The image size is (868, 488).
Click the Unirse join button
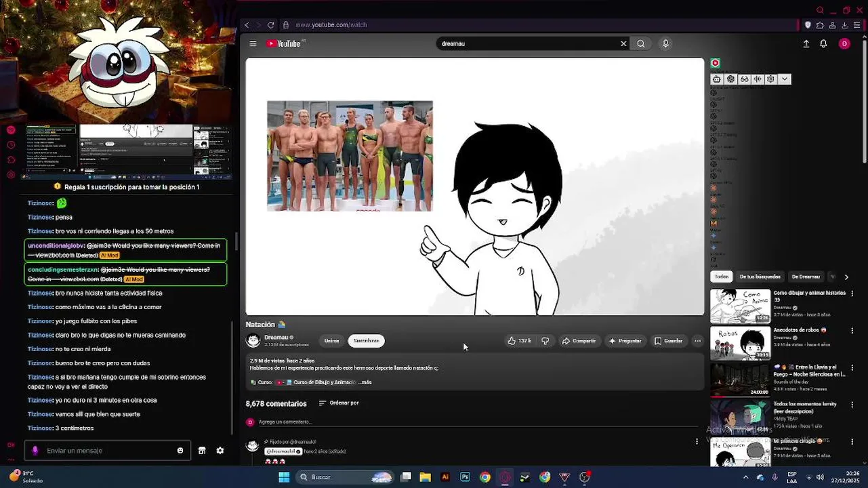tap(331, 341)
